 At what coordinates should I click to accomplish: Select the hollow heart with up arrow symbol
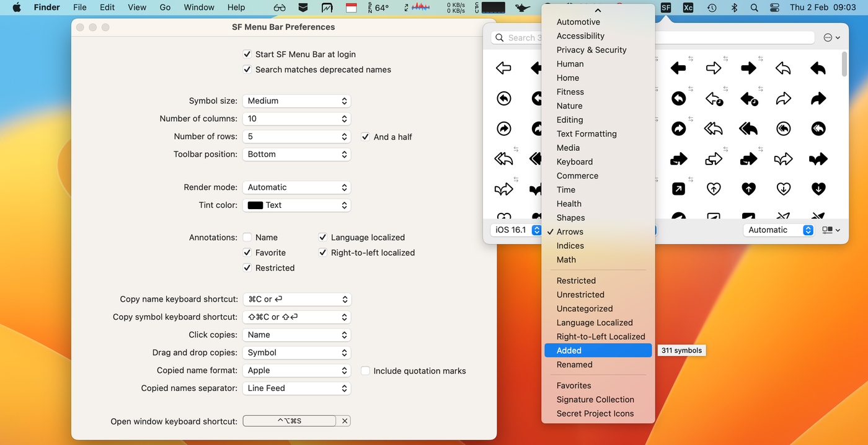point(714,189)
